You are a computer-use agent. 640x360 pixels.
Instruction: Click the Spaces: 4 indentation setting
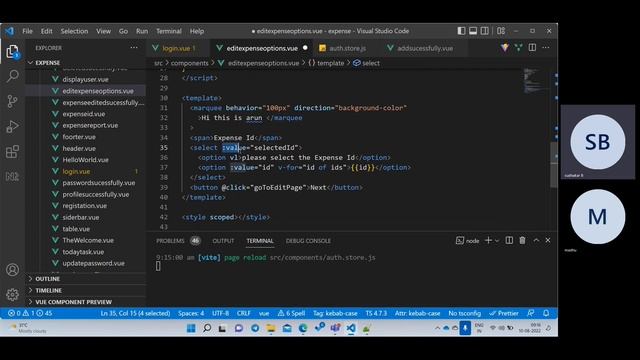(191, 313)
